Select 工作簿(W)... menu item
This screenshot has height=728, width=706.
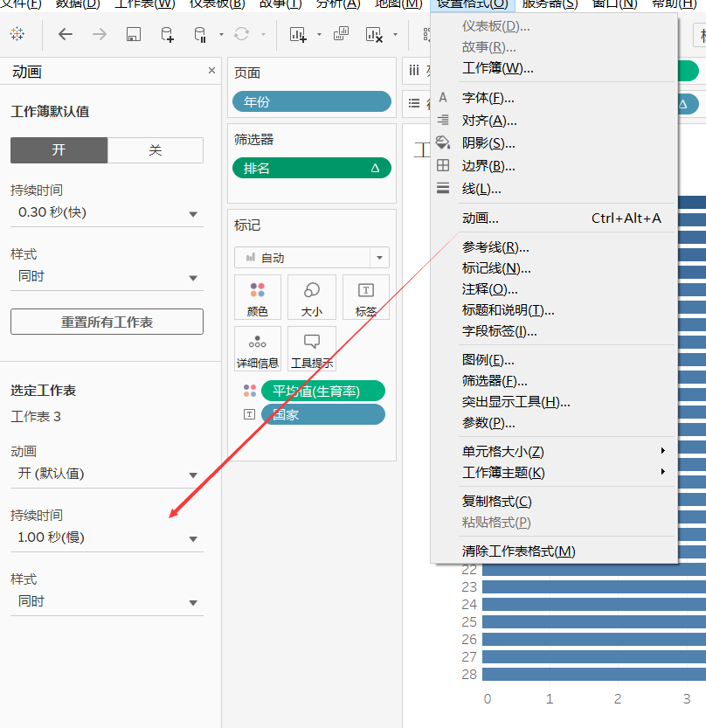click(x=554, y=68)
